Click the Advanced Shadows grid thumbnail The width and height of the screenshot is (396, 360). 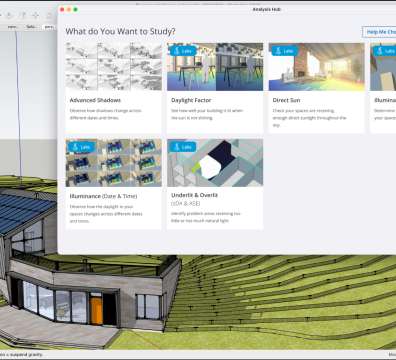(x=114, y=67)
